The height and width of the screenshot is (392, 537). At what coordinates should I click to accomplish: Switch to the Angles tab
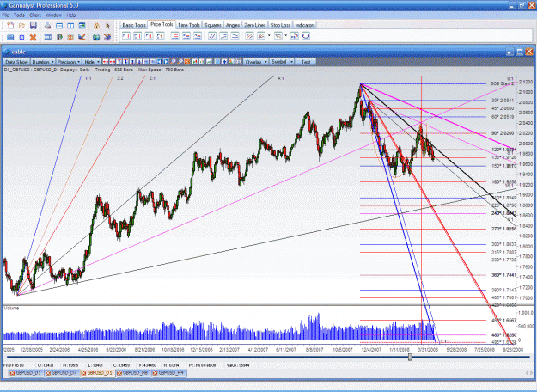coord(233,25)
